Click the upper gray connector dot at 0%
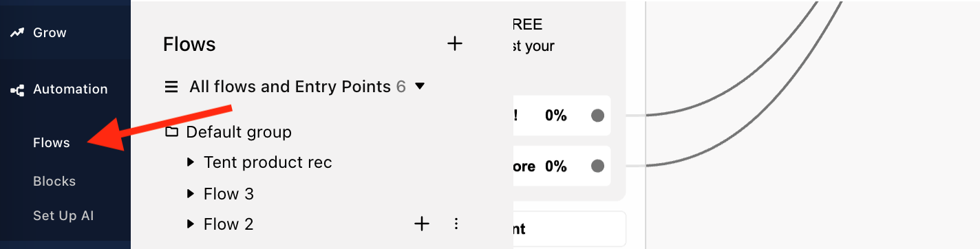This screenshot has height=249, width=980. pyautogui.click(x=597, y=116)
